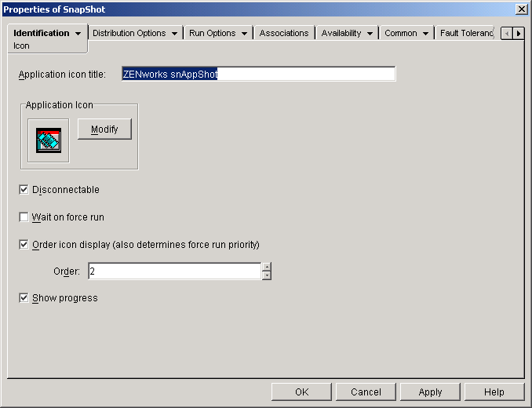Toggle the Show progress checkbox
Viewport: 532px width, 408px height.
[x=24, y=298]
